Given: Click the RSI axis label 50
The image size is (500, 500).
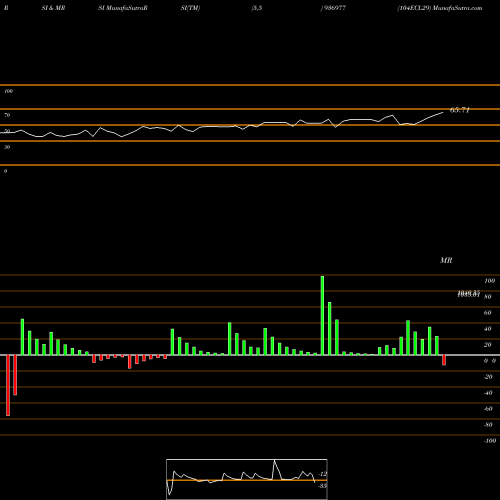Looking at the screenshot, I should point(7,131).
